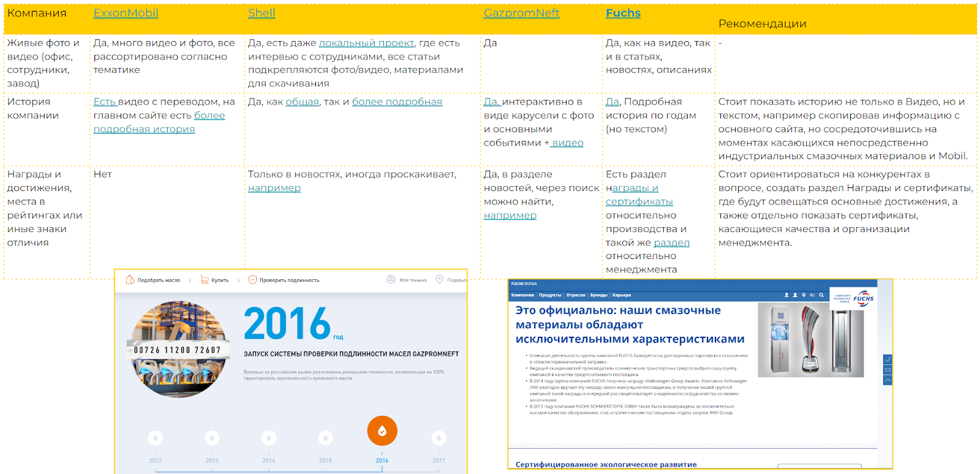Open the RU language selector
Viewport: 980px width, 474px height.
coord(812,295)
